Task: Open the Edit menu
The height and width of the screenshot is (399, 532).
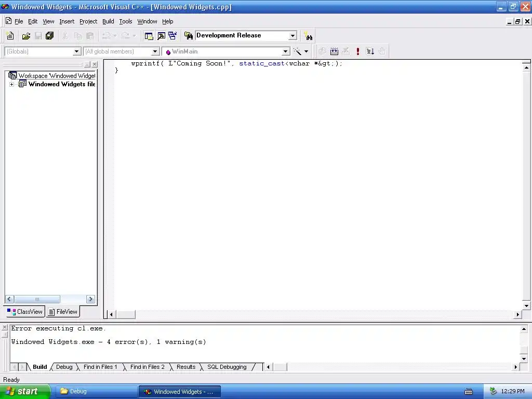Action: (33, 21)
